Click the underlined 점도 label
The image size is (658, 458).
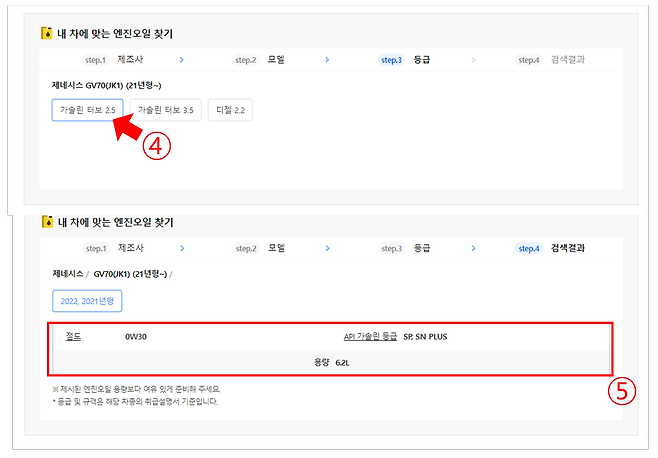pyautogui.click(x=73, y=336)
